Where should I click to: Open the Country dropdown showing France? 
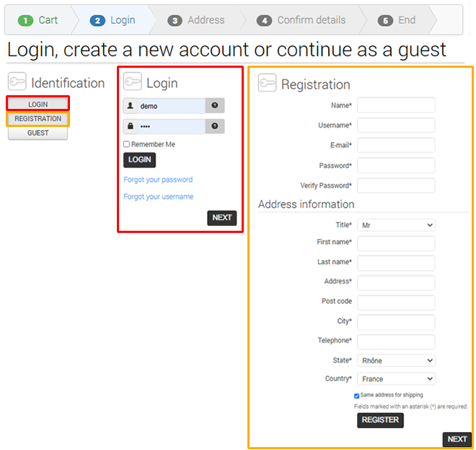pos(396,379)
